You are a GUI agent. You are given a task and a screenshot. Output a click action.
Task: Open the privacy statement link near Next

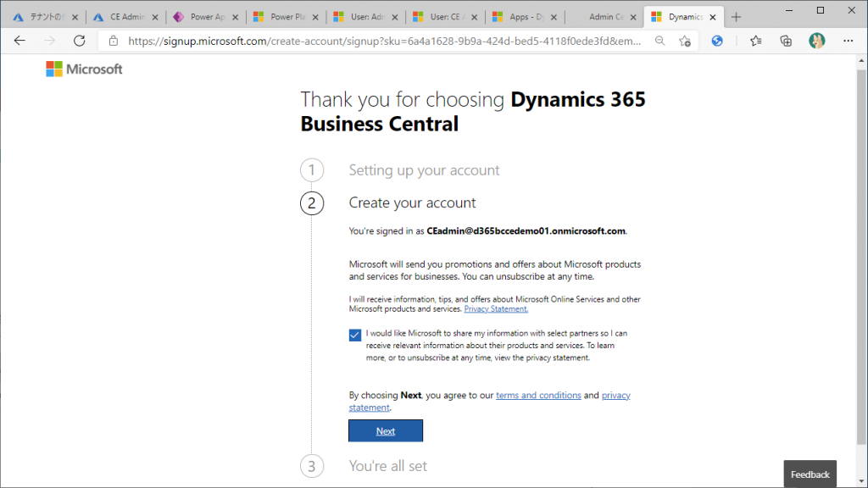click(615, 395)
